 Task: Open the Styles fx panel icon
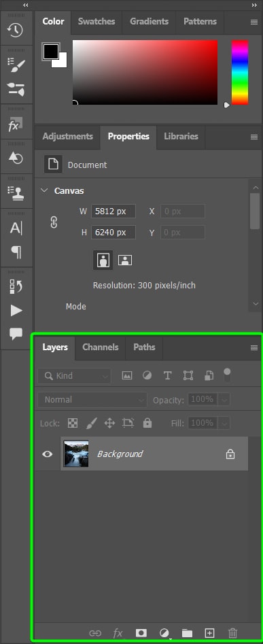point(16,124)
